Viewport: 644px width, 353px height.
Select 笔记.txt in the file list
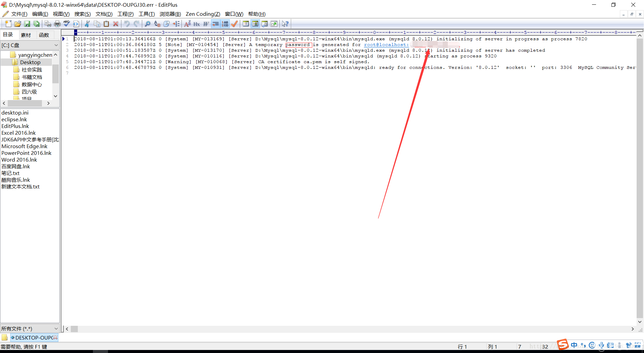10,173
